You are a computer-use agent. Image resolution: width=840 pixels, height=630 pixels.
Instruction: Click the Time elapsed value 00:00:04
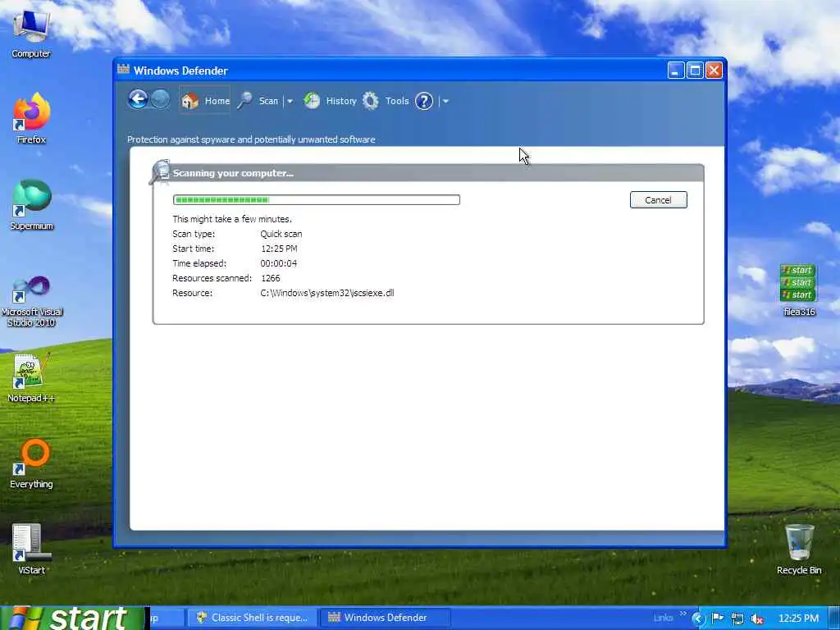click(279, 263)
